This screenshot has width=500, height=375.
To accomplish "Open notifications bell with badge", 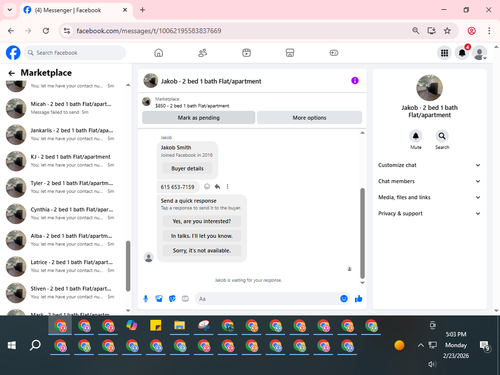I will [x=462, y=53].
